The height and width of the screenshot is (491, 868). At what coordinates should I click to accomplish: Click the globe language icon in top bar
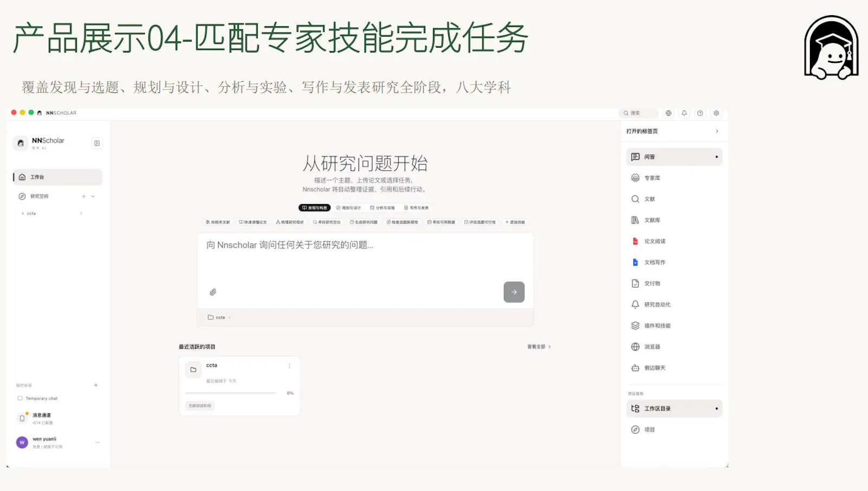(668, 113)
